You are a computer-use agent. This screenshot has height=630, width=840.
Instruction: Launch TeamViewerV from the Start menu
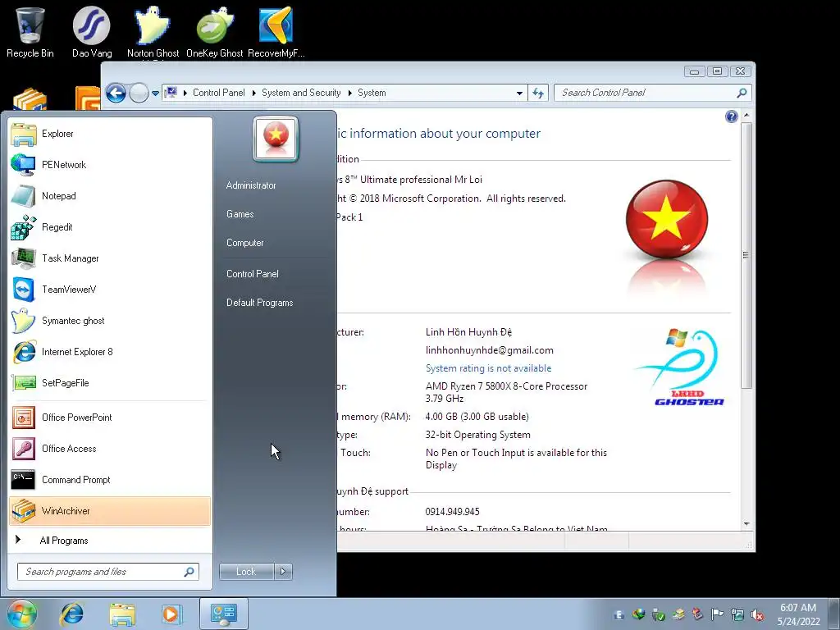click(x=110, y=290)
